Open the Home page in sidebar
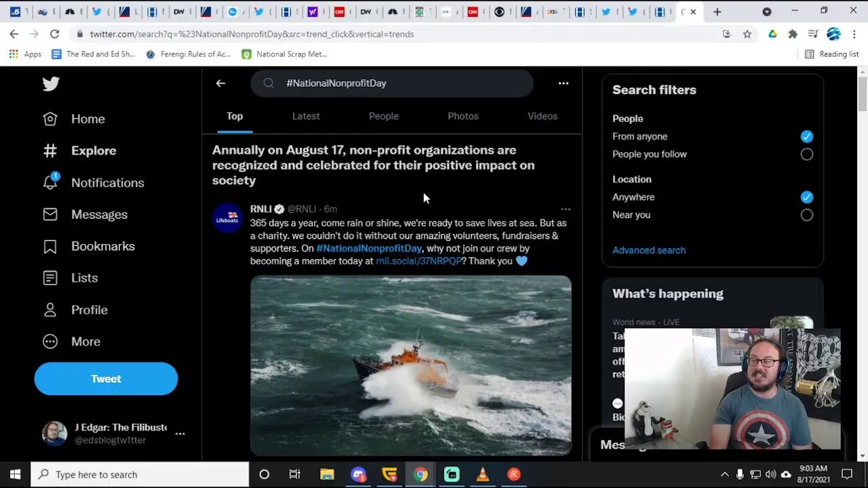This screenshot has height=488, width=868. (x=75, y=119)
